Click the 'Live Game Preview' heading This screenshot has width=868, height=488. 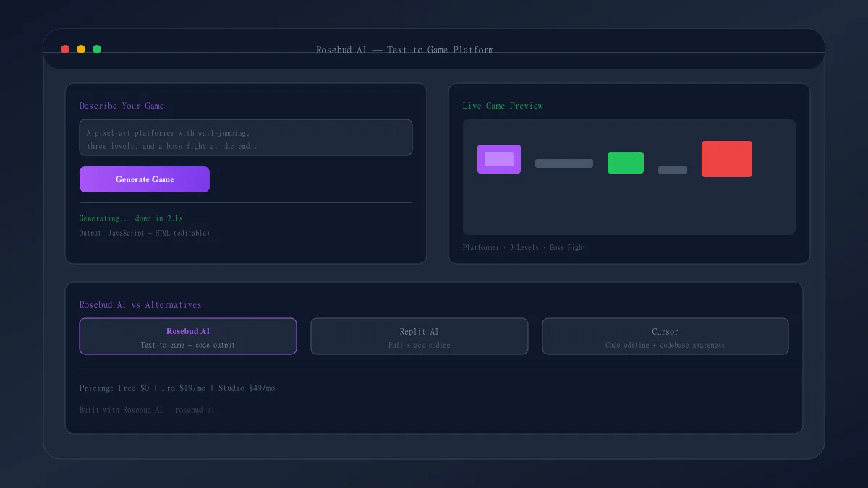[503, 106]
